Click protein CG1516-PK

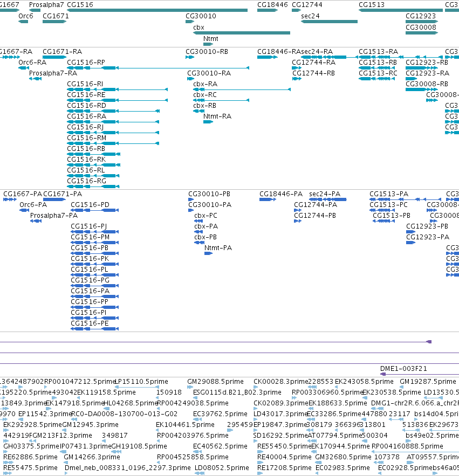tap(95, 264)
